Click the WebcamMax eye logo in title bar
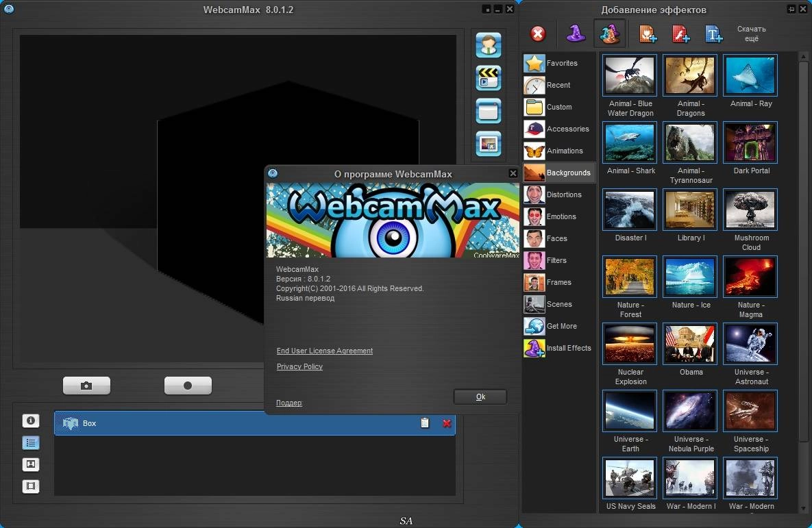The image size is (812, 528). point(9,9)
